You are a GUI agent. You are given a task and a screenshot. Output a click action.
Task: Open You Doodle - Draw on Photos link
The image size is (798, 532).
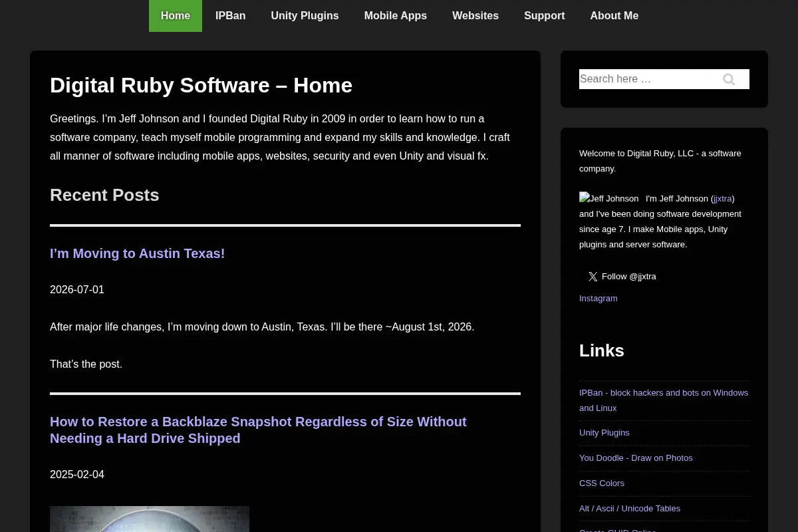pyautogui.click(x=636, y=458)
